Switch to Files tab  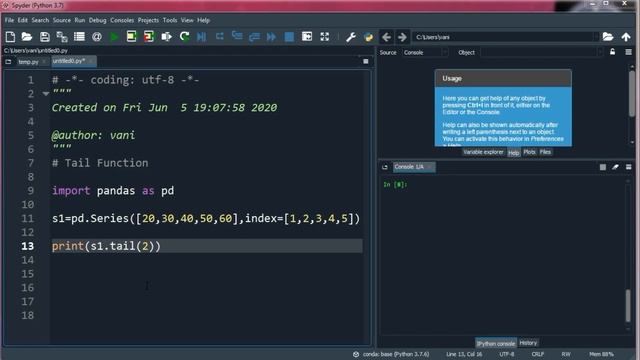(x=545, y=152)
